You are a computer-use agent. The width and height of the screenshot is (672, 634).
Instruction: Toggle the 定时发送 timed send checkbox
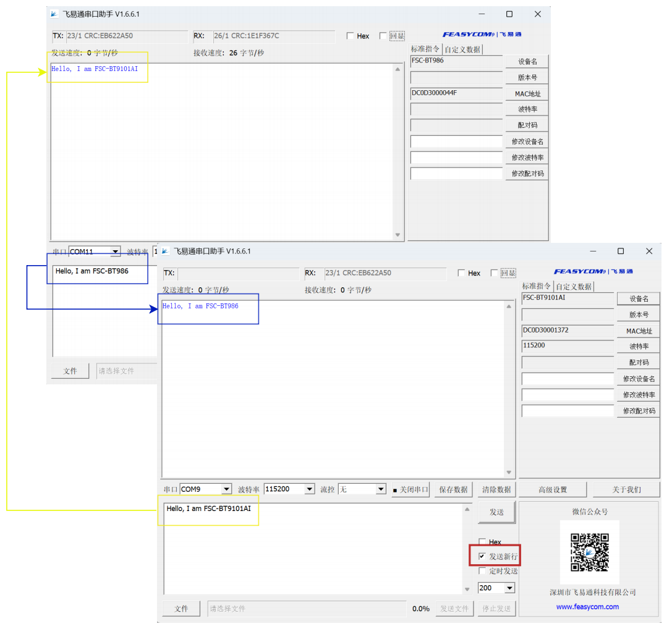[x=482, y=571]
